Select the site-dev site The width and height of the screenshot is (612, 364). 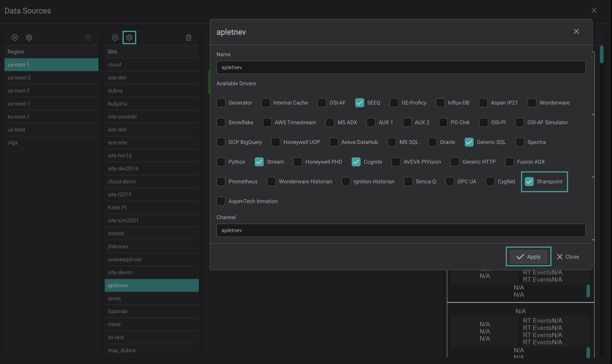pos(152,78)
